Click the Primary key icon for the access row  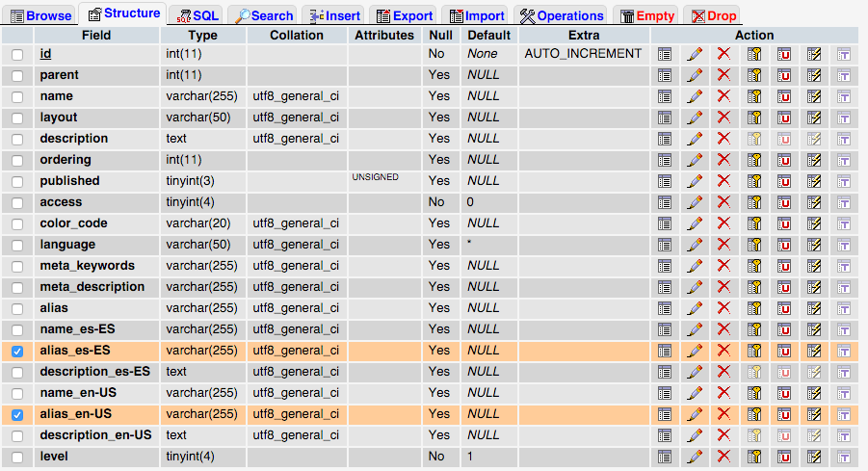(754, 202)
